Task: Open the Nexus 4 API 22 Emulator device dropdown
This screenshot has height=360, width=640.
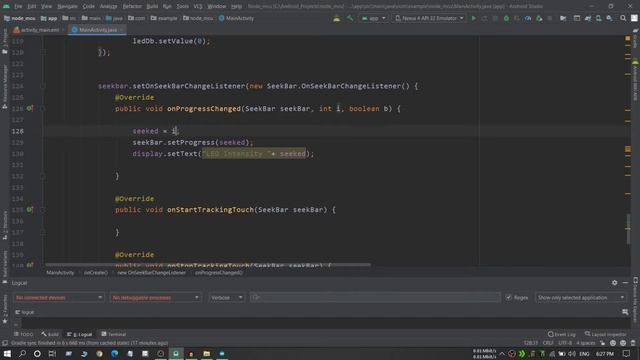Action: [429, 18]
